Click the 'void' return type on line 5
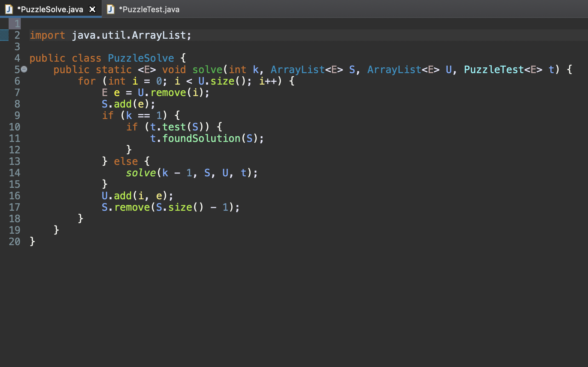Screen dimensions: 588x367 click(x=174, y=70)
